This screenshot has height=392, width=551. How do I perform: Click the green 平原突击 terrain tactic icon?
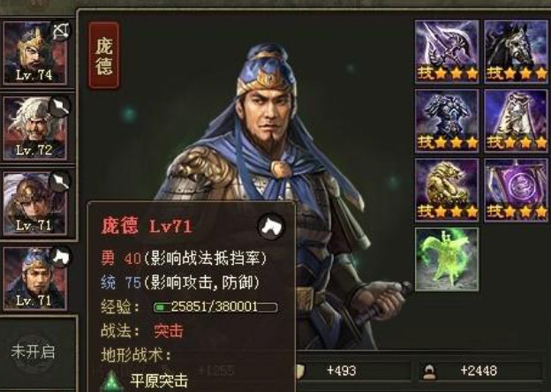click(x=112, y=381)
